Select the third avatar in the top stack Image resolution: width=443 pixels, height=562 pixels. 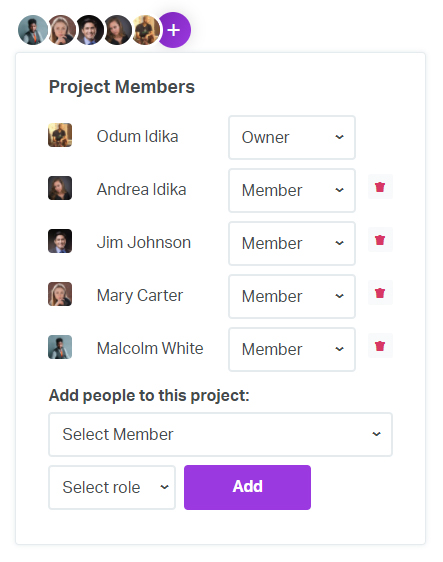[89, 30]
